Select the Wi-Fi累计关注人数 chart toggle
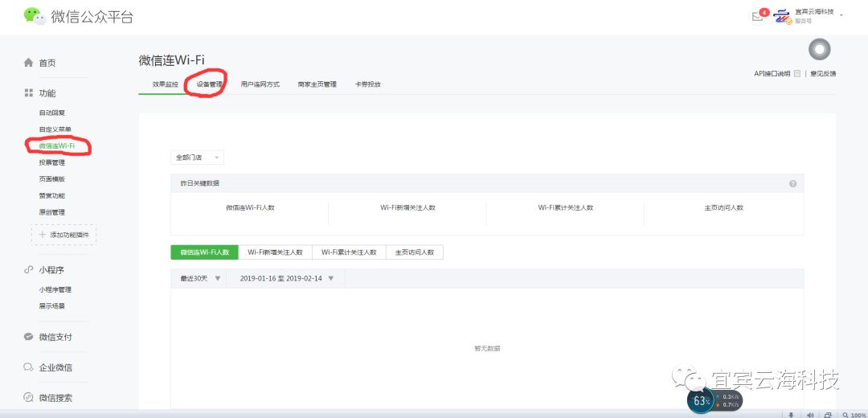Viewport: 868px width, 418px height. [x=349, y=252]
